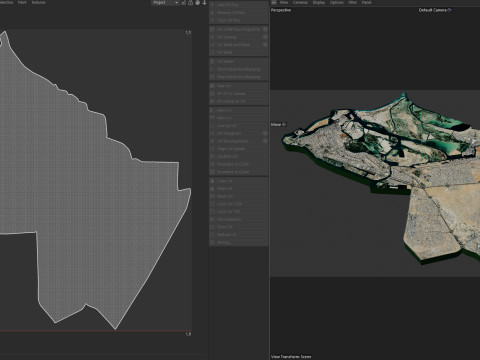Open UV Unwrap settings gear
The width and height of the screenshot is (480, 360).
click(x=265, y=37)
